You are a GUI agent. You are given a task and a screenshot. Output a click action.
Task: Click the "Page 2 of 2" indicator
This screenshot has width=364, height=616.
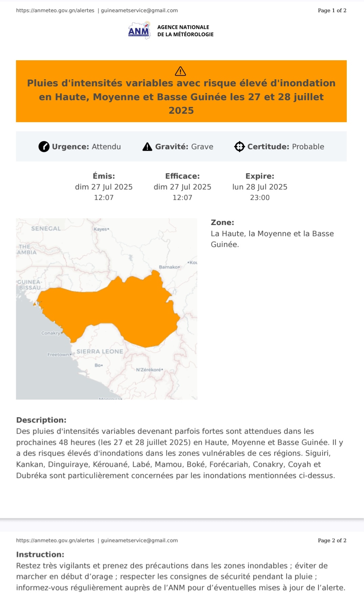click(x=332, y=541)
